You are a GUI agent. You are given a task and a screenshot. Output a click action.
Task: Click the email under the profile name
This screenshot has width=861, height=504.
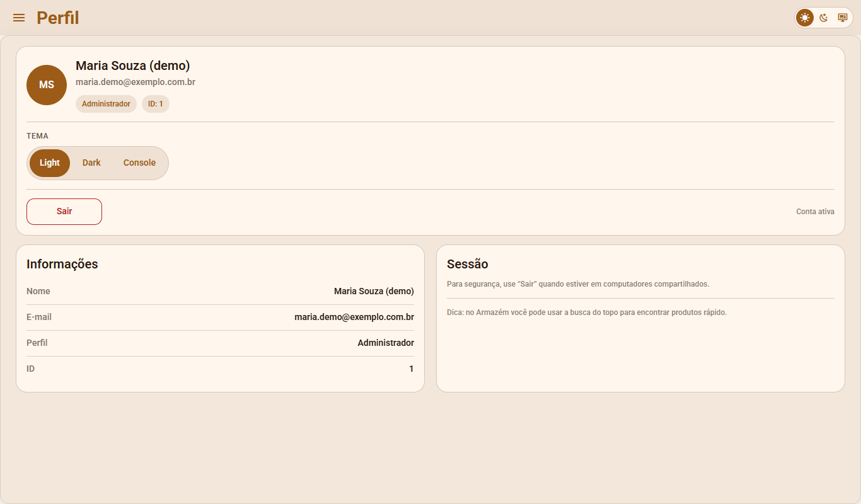[x=136, y=82]
